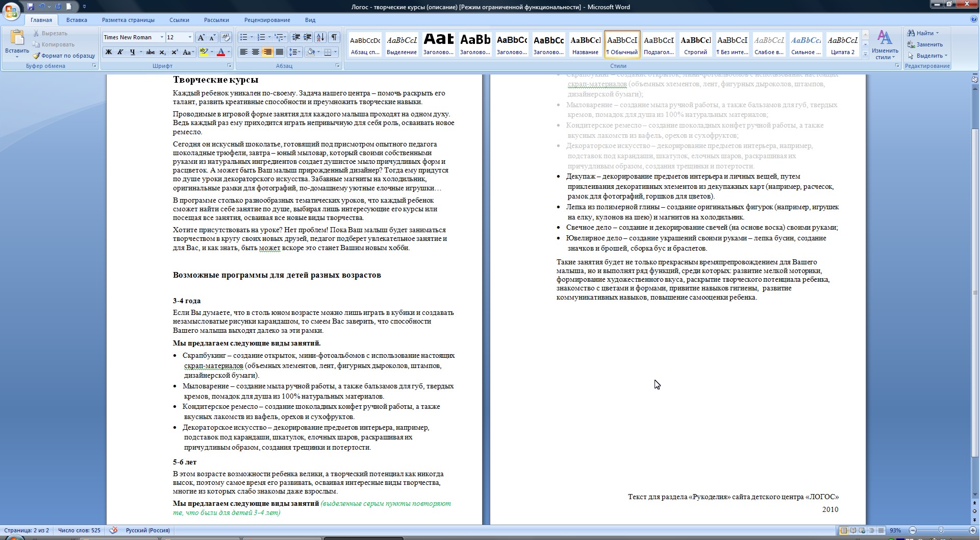Click the Заменить (Replace) button

click(x=925, y=44)
